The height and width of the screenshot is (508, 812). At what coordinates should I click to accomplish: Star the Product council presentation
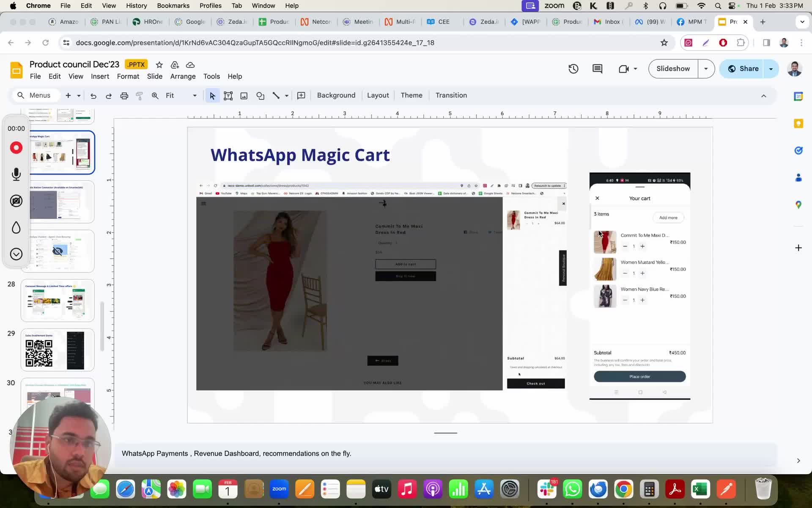pos(159,65)
